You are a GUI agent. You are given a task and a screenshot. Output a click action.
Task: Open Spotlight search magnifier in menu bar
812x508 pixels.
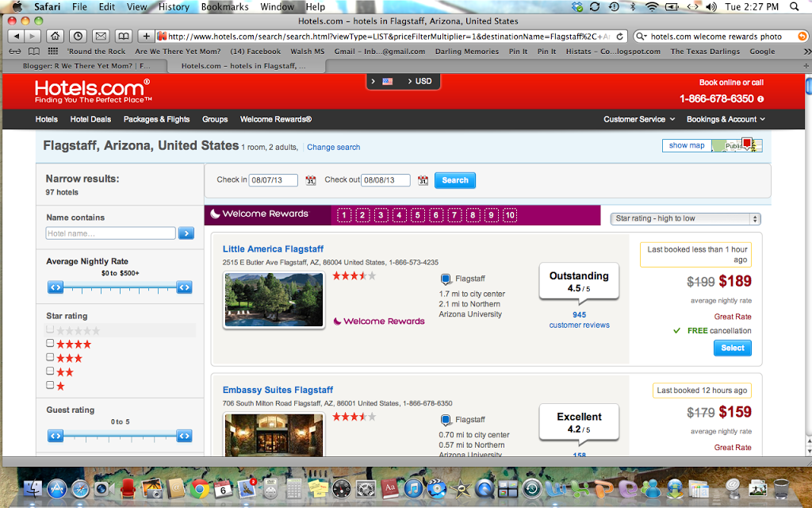[x=795, y=6]
